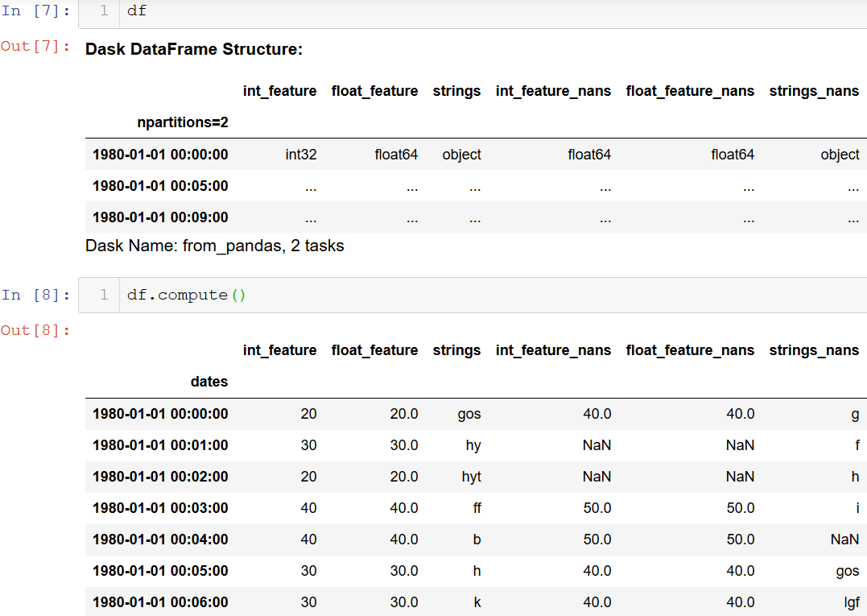The image size is (867, 616).
Task: Click the hyt strings cell
Action: (x=472, y=477)
